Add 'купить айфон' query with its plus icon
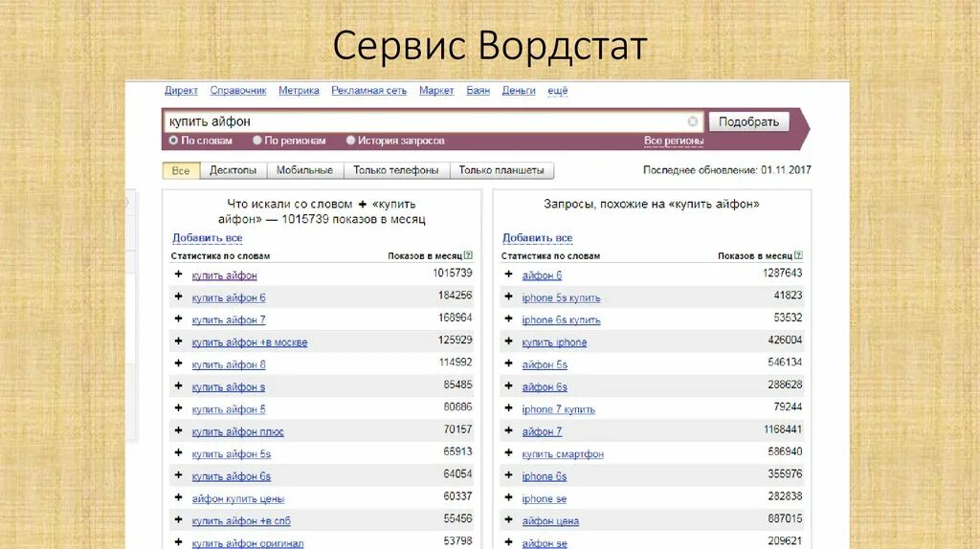The image size is (980, 549). (x=179, y=274)
